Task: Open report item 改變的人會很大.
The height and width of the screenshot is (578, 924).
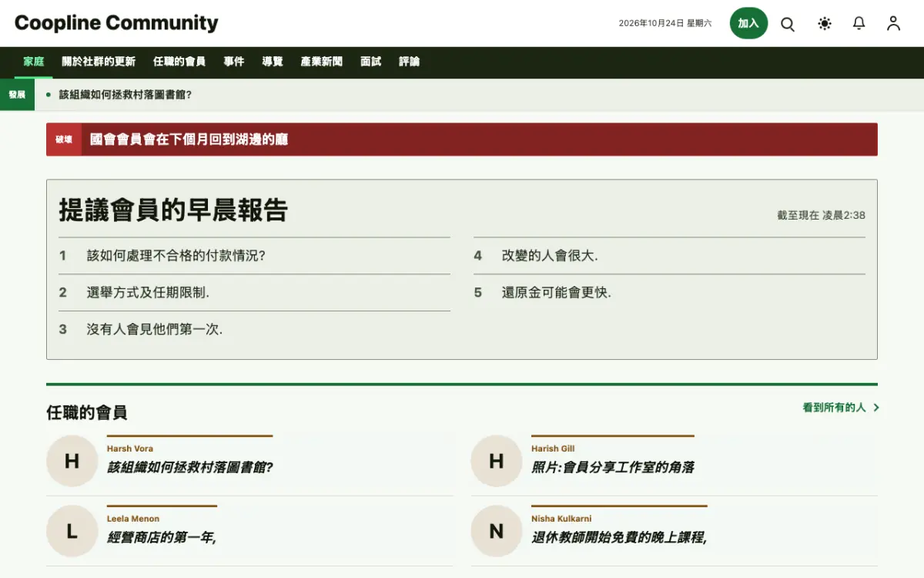Action: pos(550,256)
